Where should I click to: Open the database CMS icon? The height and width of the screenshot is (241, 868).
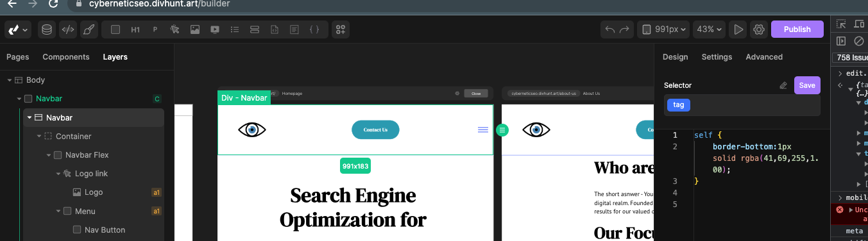coord(47,29)
